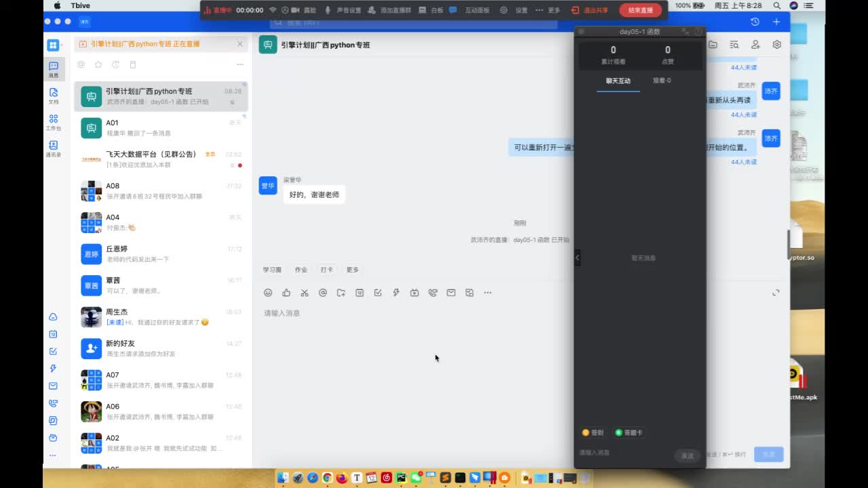Open the A01 conversation
The image size is (868, 488).
pyautogui.click(x=161, y=127)
